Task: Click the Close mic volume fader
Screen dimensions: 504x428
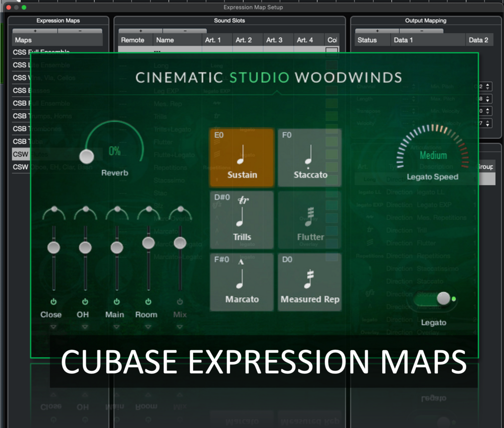Action: click(x=54, y=248)
